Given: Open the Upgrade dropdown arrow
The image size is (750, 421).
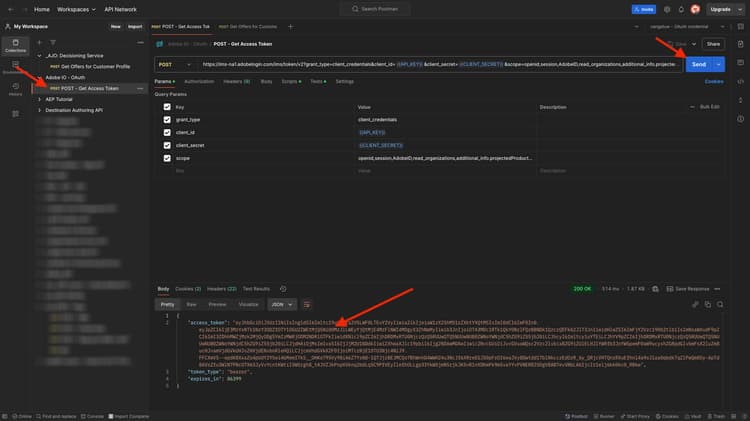Looking at the screenshot, I should coord(739,9).
